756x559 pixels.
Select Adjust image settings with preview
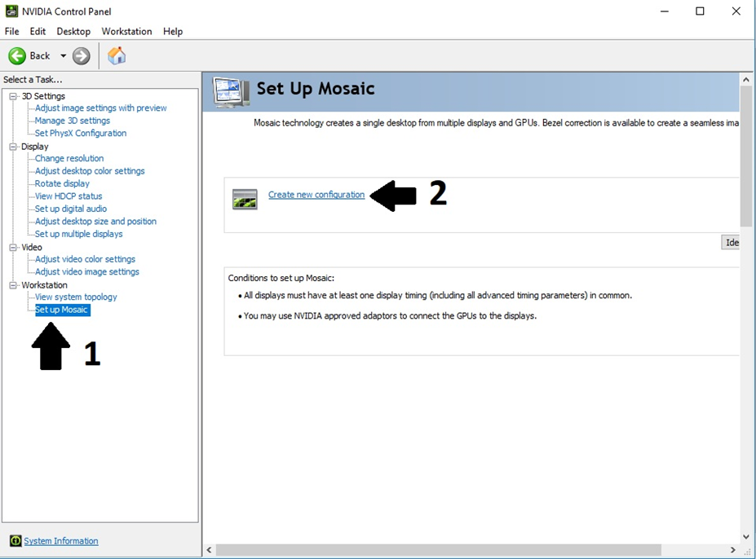[101, 108]
